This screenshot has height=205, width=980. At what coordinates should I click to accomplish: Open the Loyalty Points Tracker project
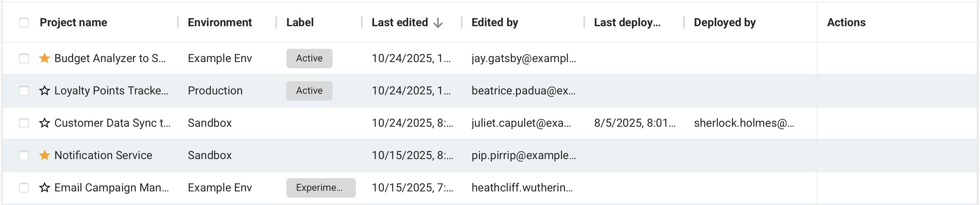[111, 91]
